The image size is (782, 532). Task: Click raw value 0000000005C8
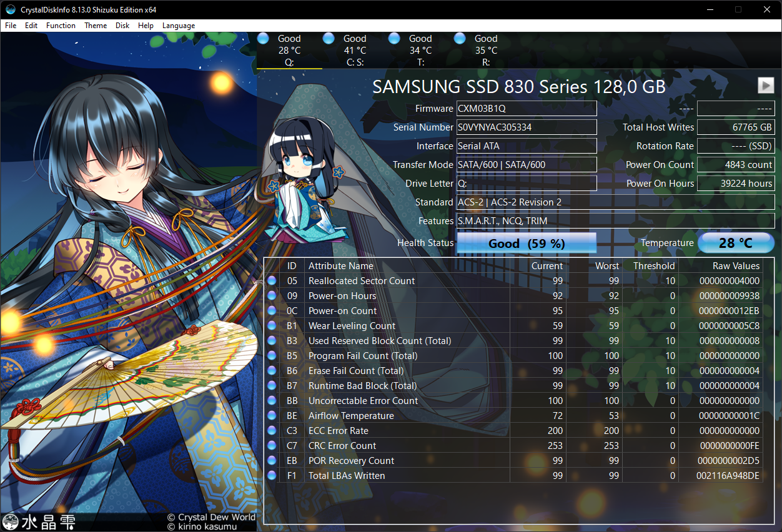tap(730, 326)
